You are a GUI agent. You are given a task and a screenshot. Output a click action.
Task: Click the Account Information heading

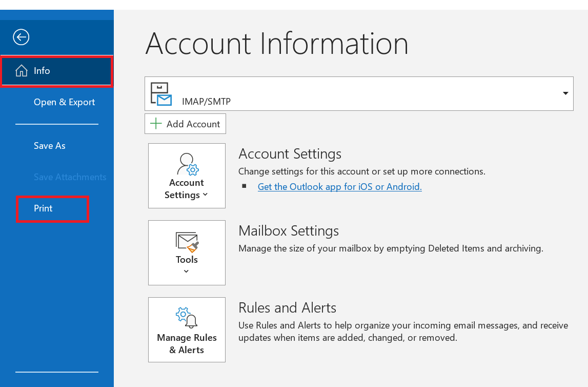[277, 44]
